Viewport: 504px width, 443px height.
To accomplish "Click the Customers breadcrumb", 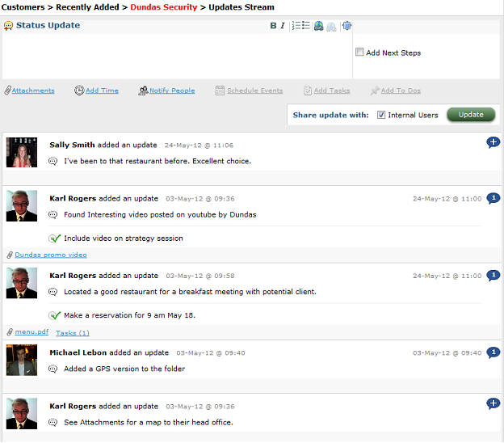I will click(x=23, y=7).
